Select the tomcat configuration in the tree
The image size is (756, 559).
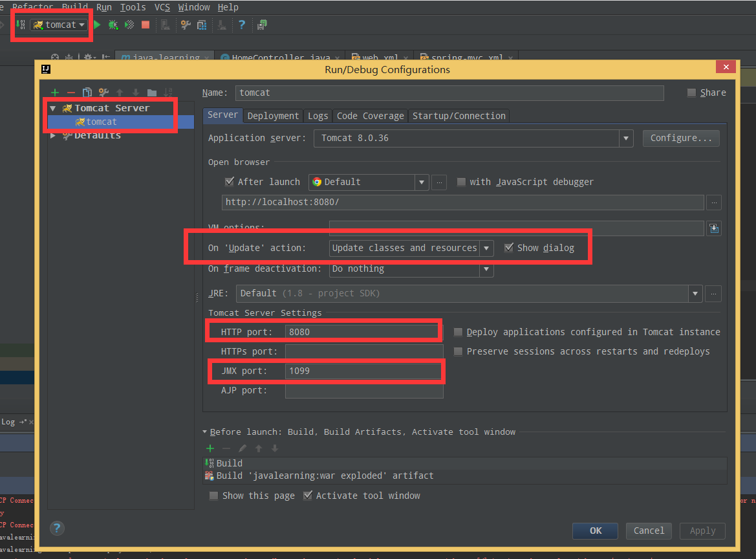120,122
